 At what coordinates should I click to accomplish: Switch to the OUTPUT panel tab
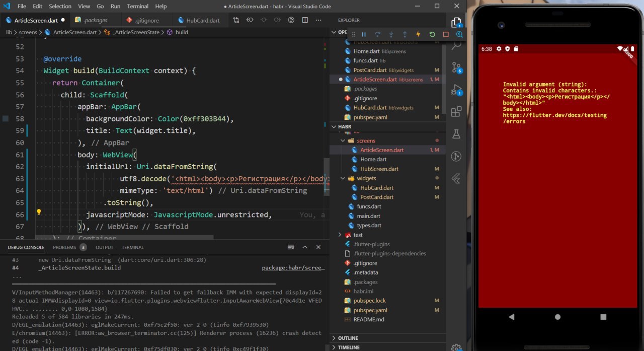[x=105, y=247]
